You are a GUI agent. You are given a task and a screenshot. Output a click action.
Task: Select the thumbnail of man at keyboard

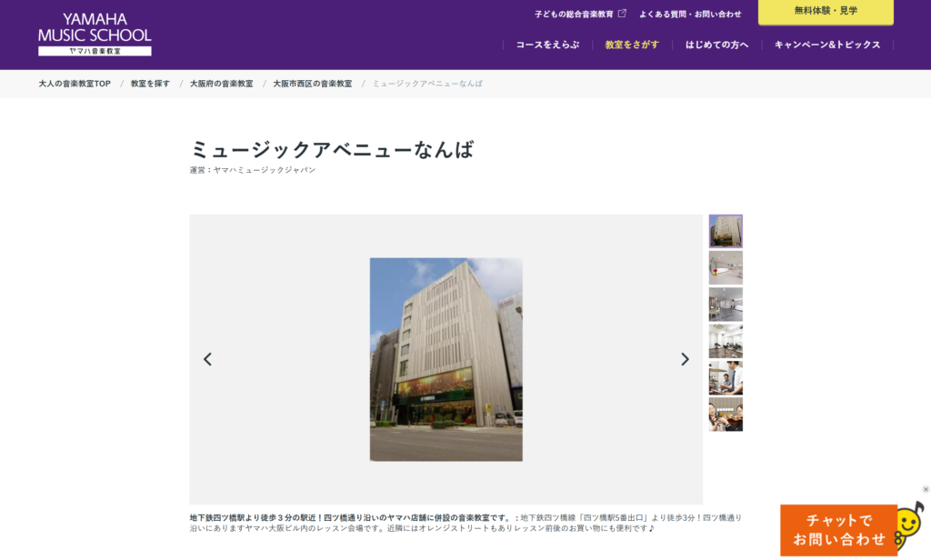[726, 377]
